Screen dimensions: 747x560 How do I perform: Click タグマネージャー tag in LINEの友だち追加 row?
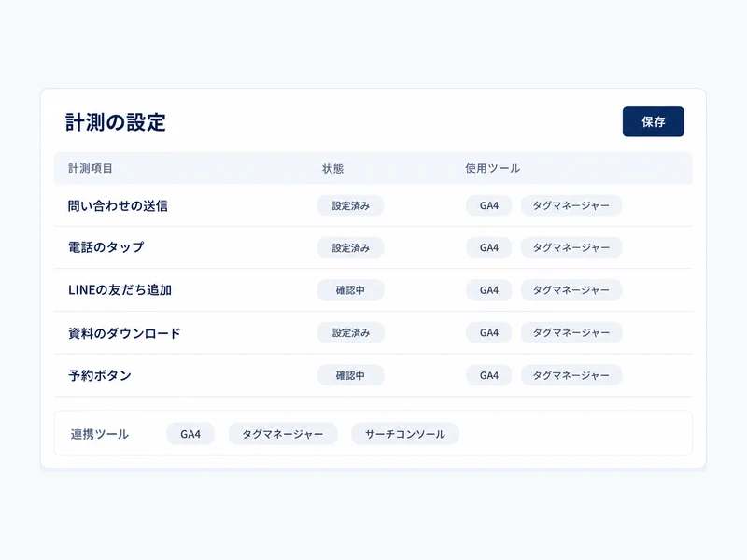[571, 290]
